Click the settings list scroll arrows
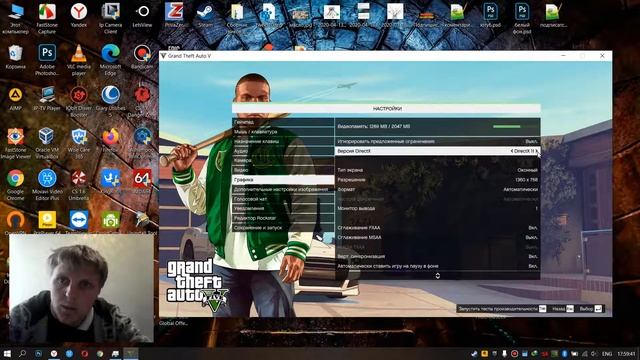The image size is (640, 360). (438, 276)
